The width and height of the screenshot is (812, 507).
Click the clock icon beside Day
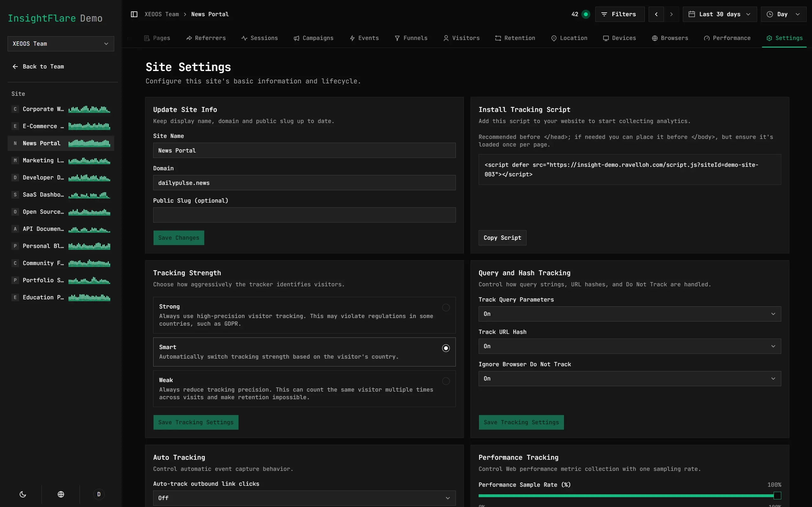770,14
